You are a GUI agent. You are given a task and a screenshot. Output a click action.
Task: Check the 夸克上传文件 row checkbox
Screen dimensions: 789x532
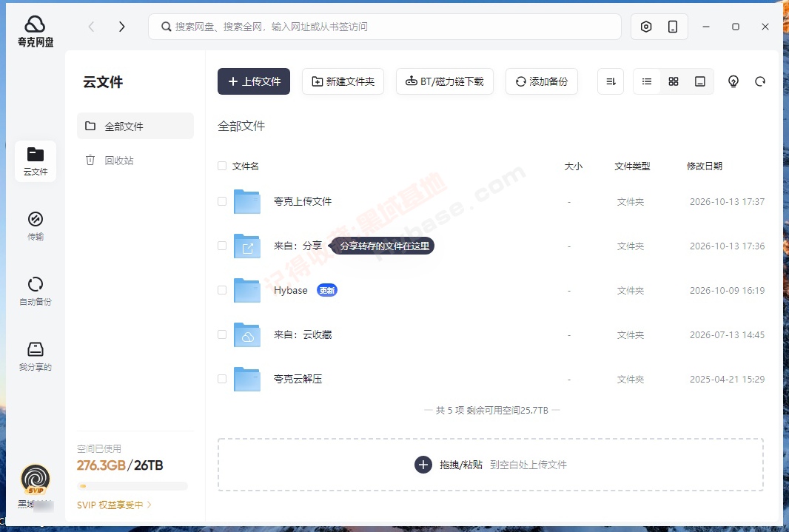(x=222, y=201)
